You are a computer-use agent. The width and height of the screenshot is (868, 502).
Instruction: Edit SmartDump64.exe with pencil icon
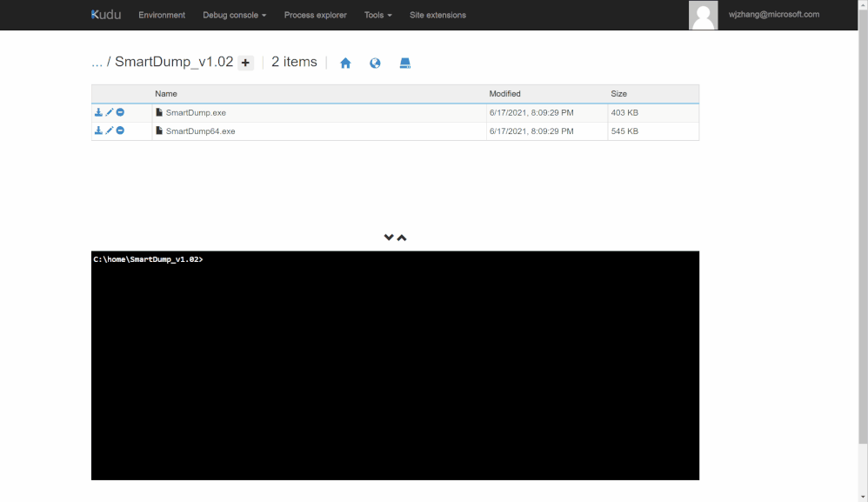pyautogui.click(x=109, y=131)
